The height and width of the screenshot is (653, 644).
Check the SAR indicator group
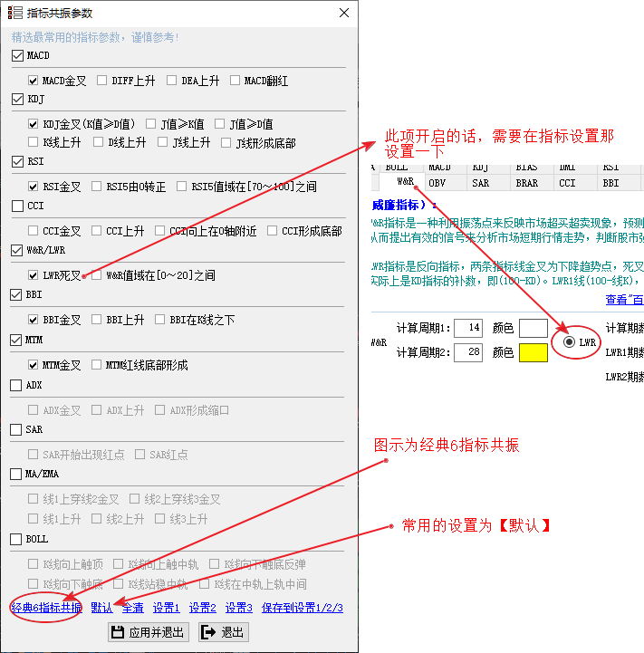[17, 429]
